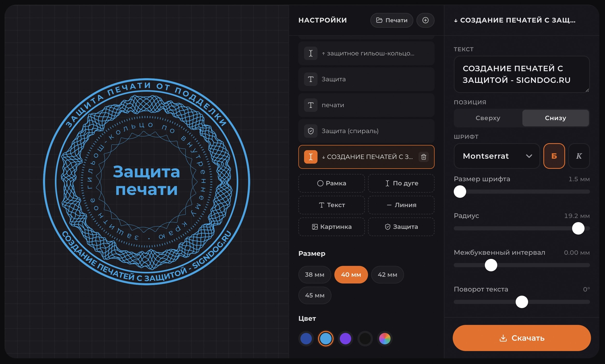The height and width of the screenshot is (364, 605).
Task: Select СОЗДАНИЕ ПЕЧАТЕЙ С З... layer row
Action: point(366,157)
